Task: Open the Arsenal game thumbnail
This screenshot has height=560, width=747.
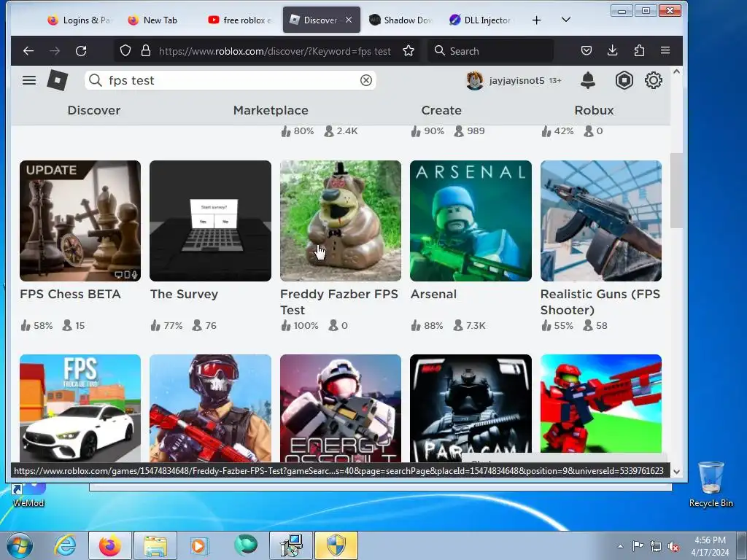Action: 471,221
